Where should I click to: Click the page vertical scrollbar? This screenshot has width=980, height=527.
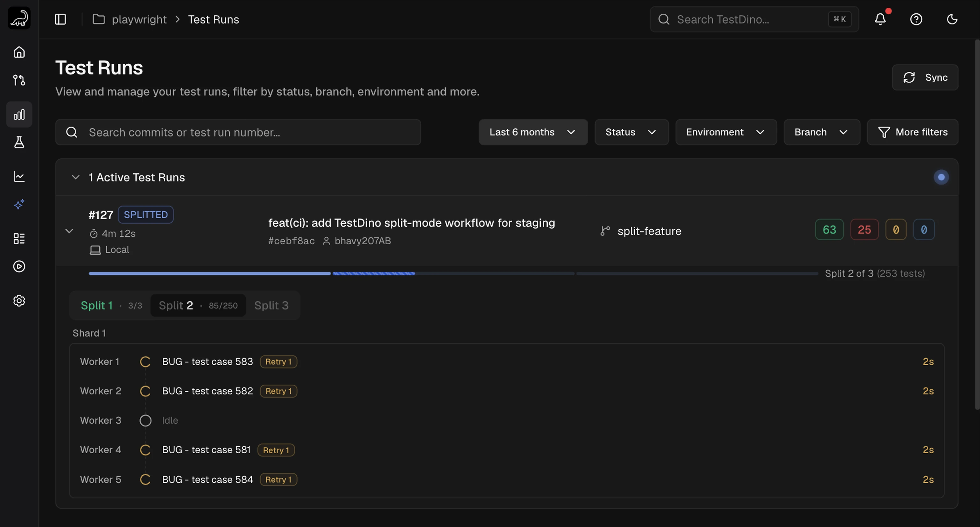click(x=977, y=225)
